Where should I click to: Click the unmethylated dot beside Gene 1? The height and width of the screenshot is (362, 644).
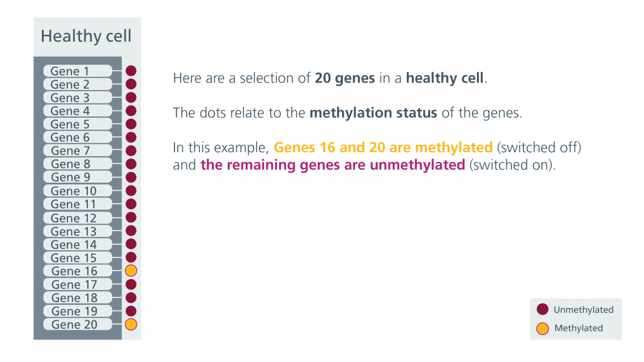pos(131,71)
